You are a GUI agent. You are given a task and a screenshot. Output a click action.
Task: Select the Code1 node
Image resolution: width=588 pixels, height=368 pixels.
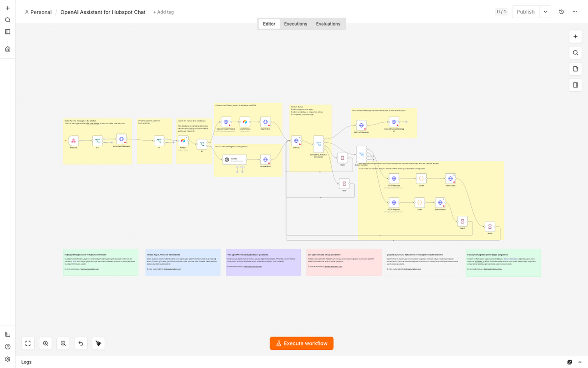click(421, 179)
